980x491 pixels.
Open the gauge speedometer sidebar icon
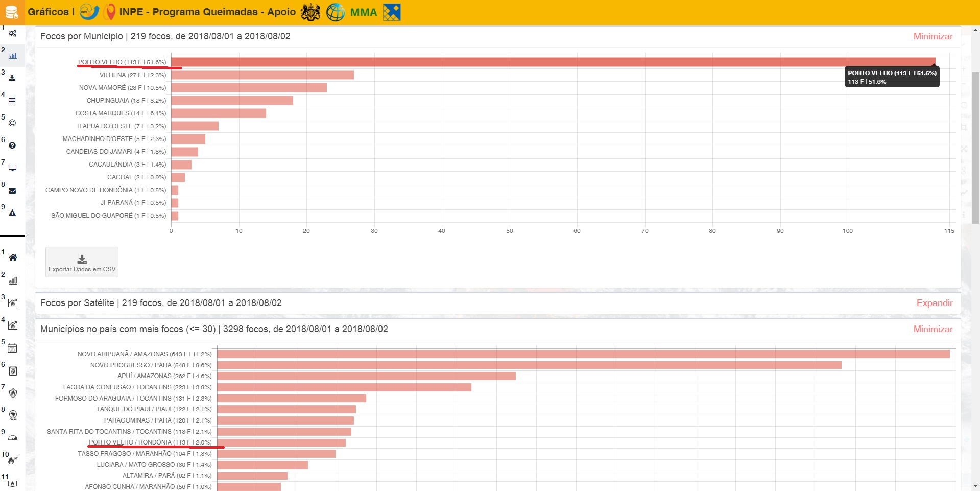(13, 438)
